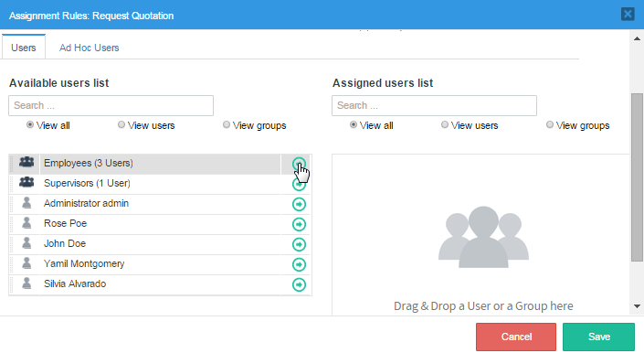Save the assignment rules

point(599,337)
